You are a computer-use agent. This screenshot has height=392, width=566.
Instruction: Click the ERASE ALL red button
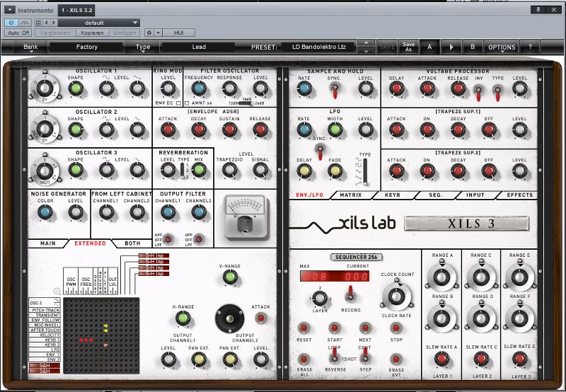click(x=304, y=359)
